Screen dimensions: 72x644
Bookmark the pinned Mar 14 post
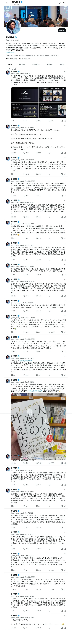pos(62,121)
